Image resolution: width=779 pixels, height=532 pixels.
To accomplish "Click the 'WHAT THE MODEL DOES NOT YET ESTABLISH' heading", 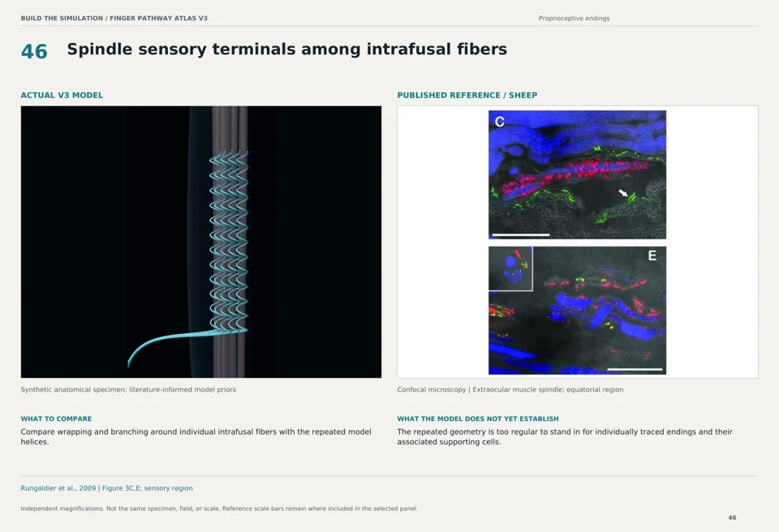I will [478, 418].
